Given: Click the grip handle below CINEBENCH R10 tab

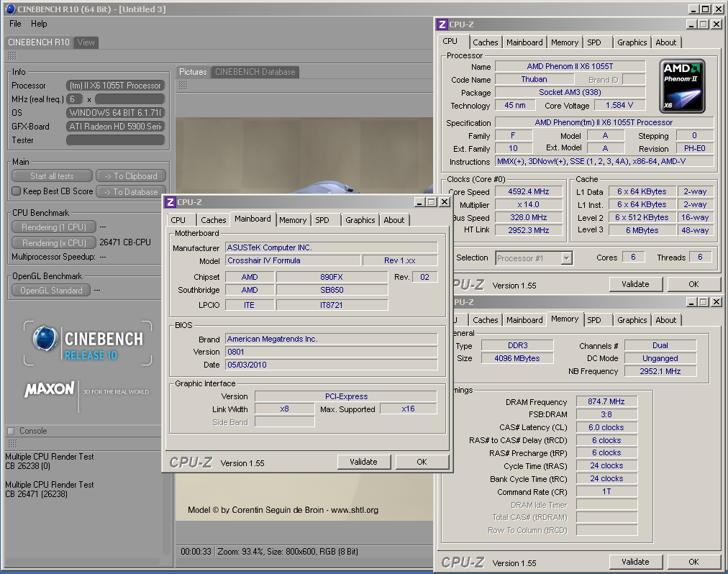Looking at the screenshot, I should pos(12,56).
